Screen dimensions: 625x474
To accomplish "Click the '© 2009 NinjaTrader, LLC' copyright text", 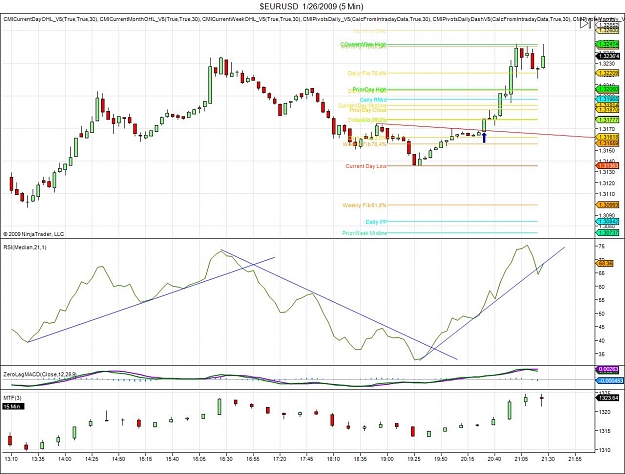I will click(33, 234).
